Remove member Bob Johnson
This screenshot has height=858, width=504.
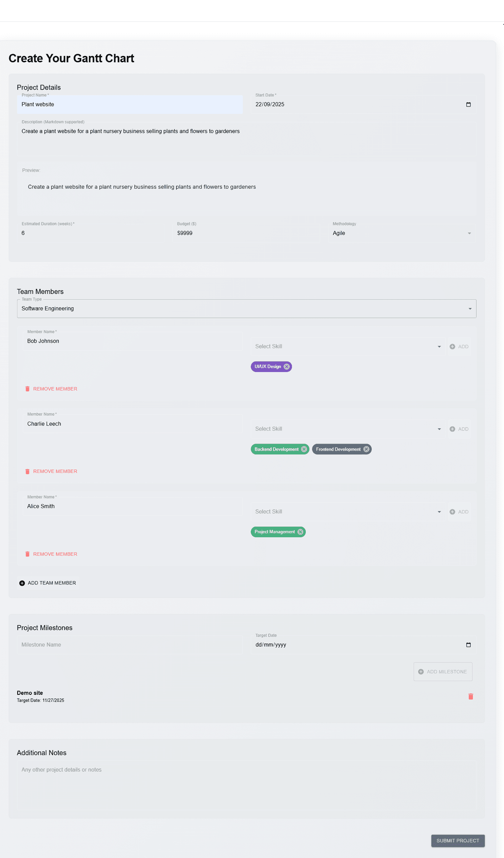(x=51, y=389)
